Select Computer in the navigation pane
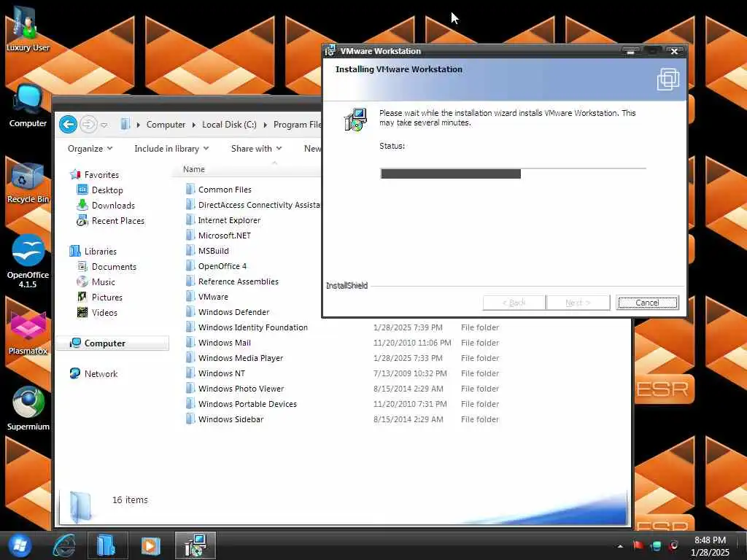The width and height of the screenshot is (747, 560). coord(112,343)
